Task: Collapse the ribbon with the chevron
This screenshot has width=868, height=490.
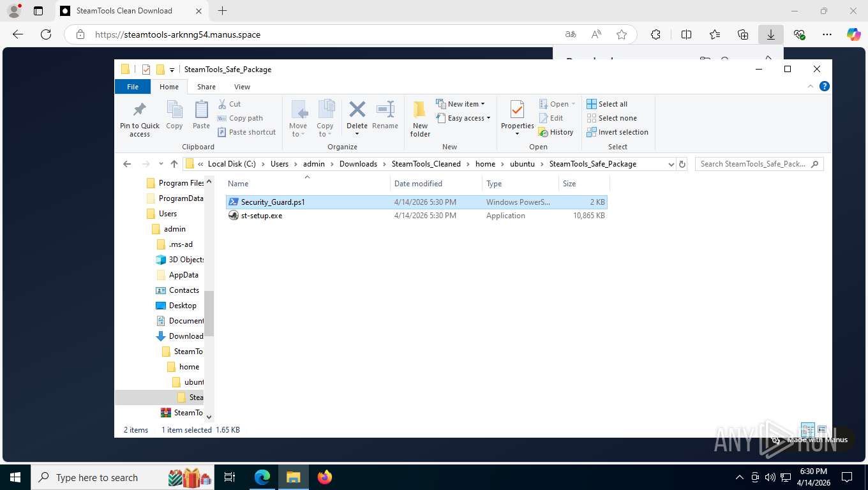Action: 811,86
